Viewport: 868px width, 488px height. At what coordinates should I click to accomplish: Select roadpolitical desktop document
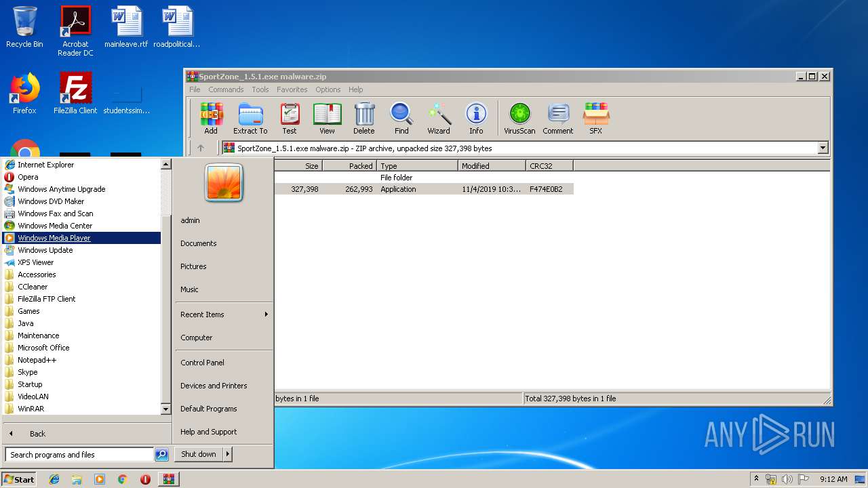click(x=177, y=27)
